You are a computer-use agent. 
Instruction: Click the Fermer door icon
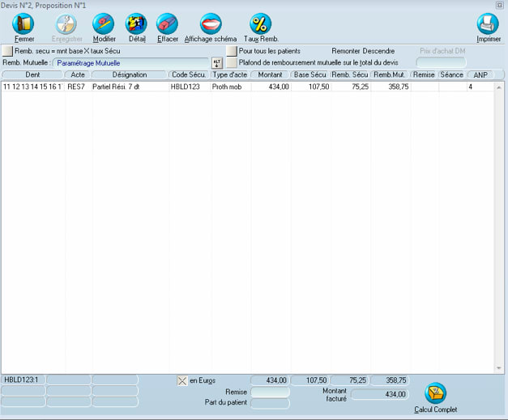(23, 24)
